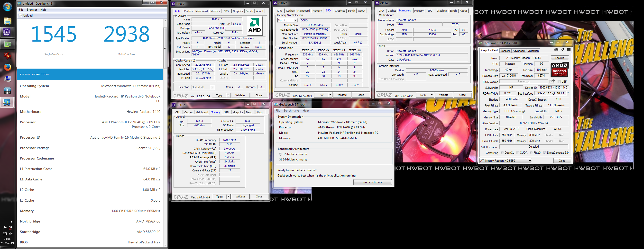Click the Lookup button in GPU-Z

(x=560, y=58)
